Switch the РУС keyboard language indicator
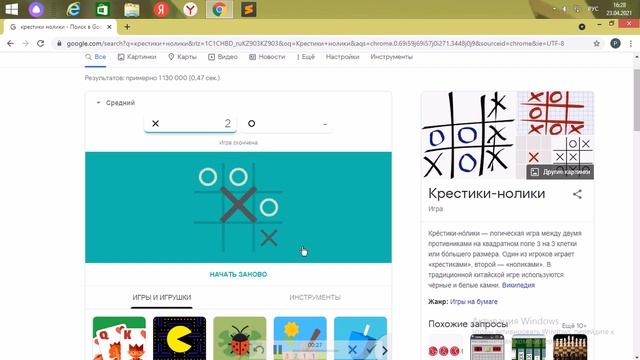Viewport: 640px width, 360px height. click(593, 9)
